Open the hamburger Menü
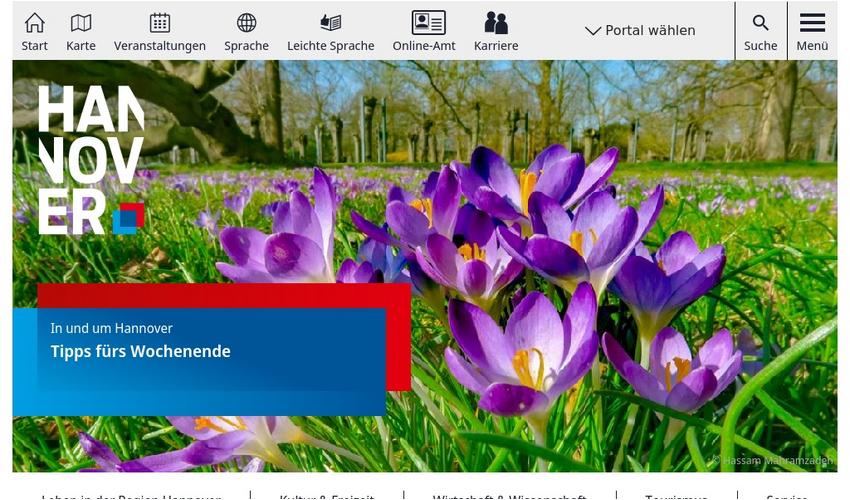Screen dimensions: 850x500 coord(812,31)
